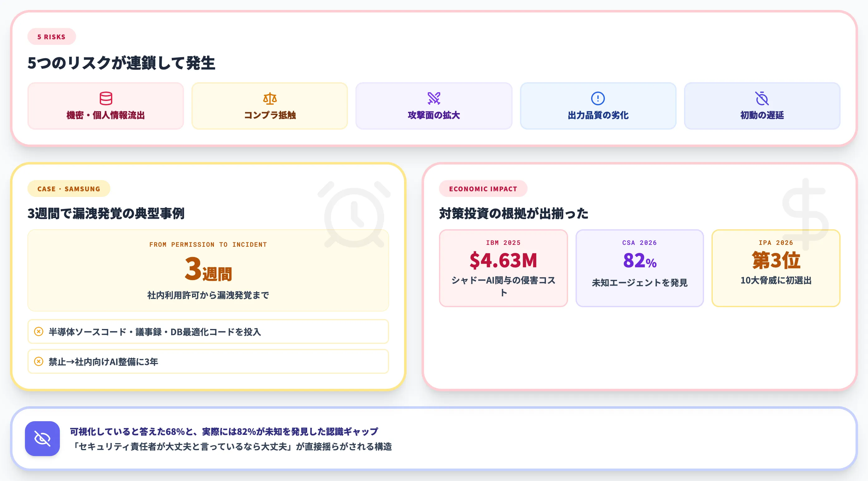Click the text 未知エージェントを発見
Screen dimensions: 868x481
point(639,283)
